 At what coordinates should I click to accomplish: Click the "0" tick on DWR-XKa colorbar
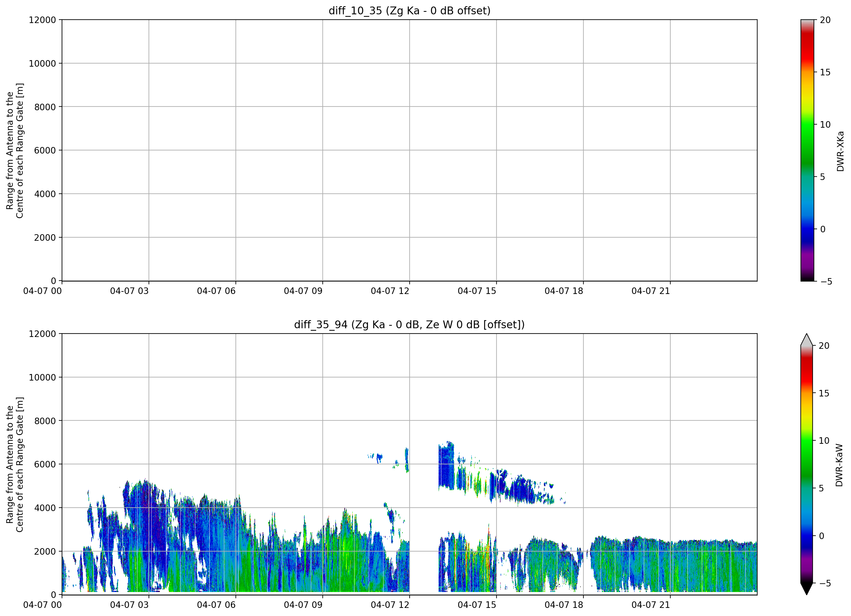pos(822,229)
